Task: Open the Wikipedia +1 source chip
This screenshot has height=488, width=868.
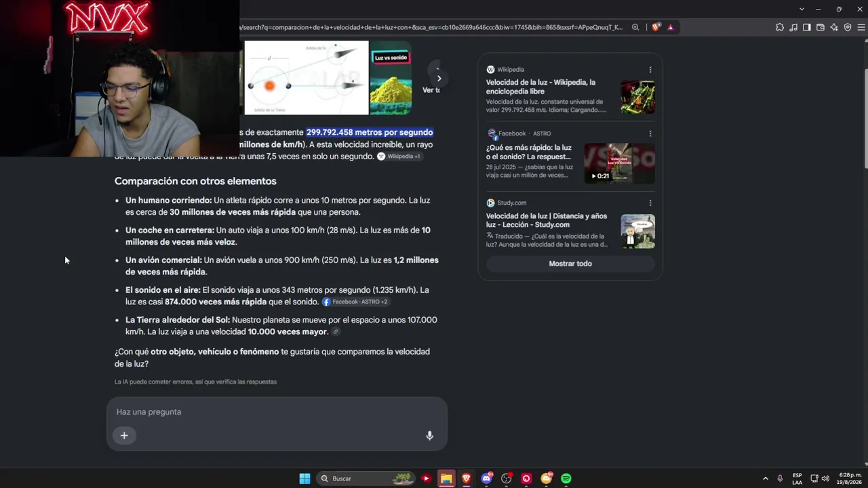Action: click(x=399, y=157)
